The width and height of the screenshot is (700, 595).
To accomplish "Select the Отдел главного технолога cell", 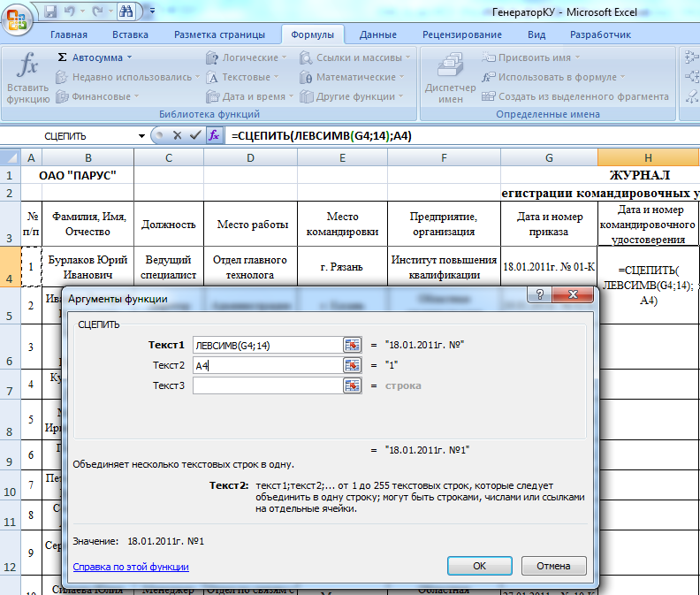I will (250, 267).
